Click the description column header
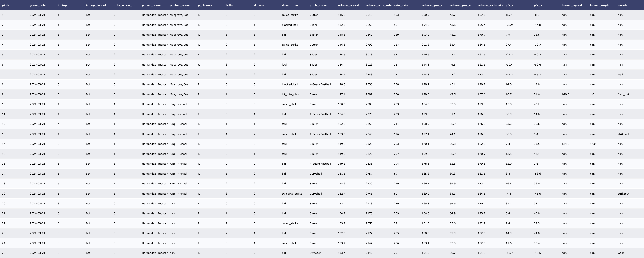The height and width of the screenshot is (258, 644). click(290, 5)
